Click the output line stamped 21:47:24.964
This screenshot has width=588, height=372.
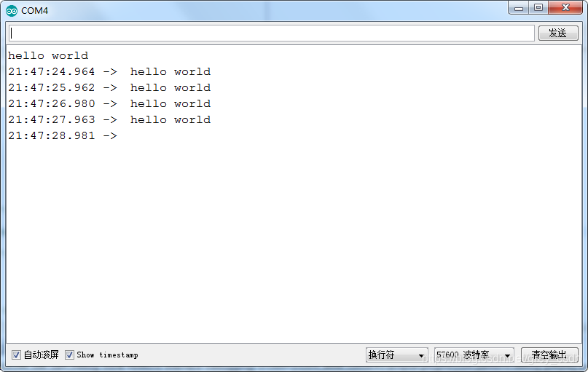coord(109,71)
